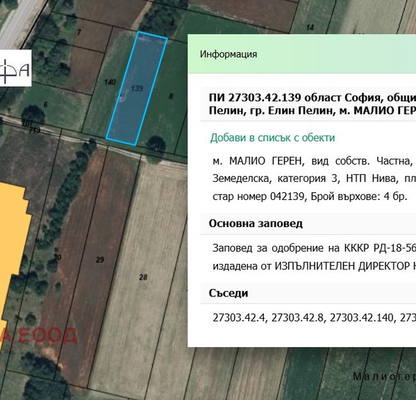Click parcel 29 on the map
Viewport: 416px width, 400px height.
pyautogui.click(x=100, y=260)
